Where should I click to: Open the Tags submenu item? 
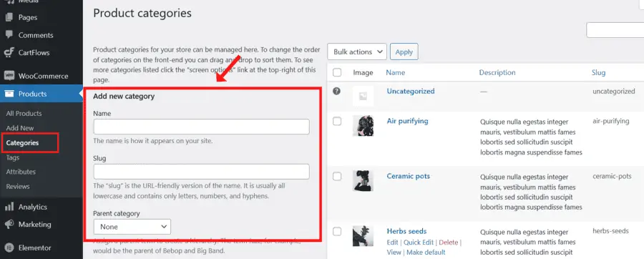(13, 157)
